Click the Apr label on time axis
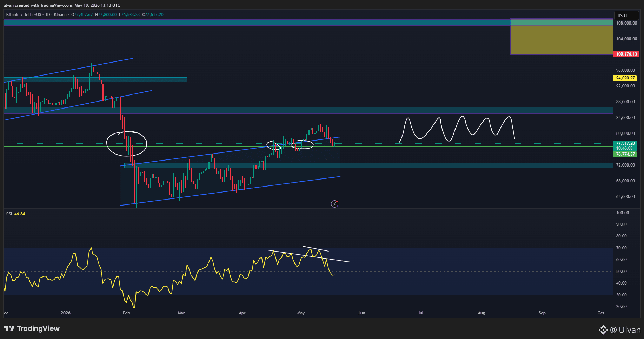 pos(242,313)
